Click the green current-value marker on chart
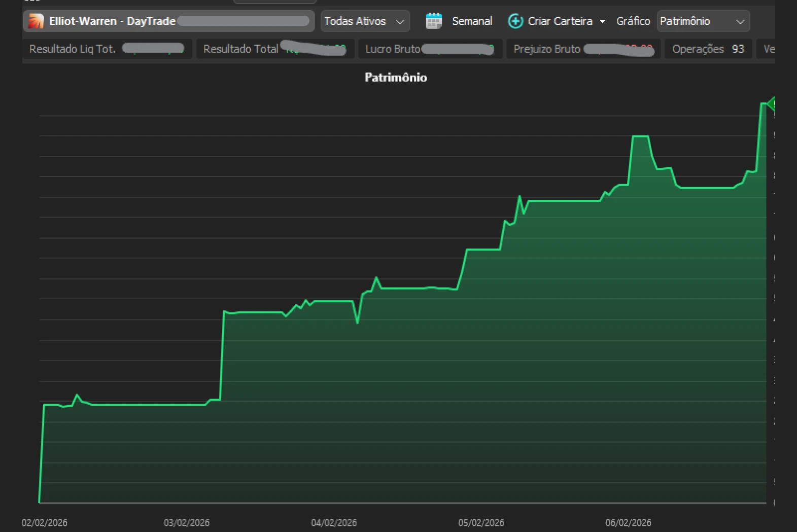The width and height of the screenshot is (797, 532). tap(771, 104)
